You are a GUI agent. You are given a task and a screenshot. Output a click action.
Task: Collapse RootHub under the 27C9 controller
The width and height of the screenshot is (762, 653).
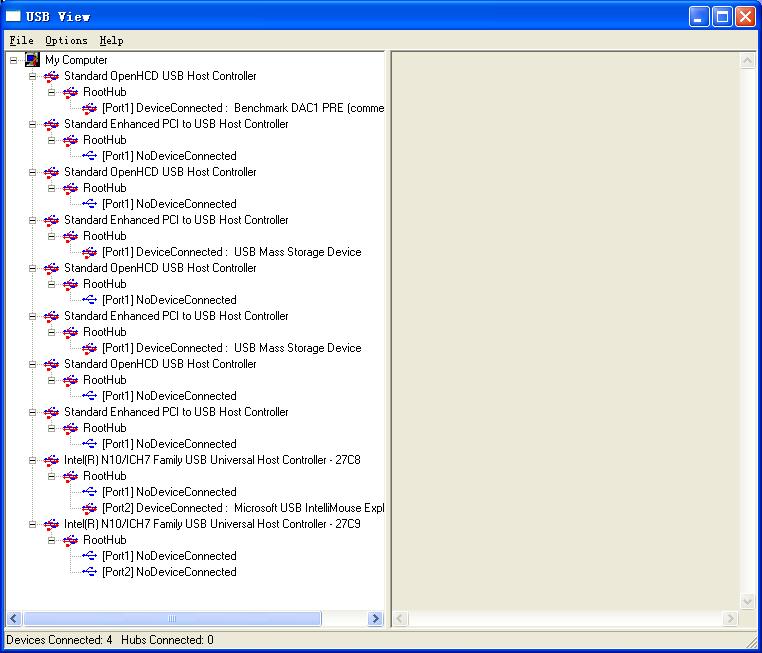[x=52, y=540]
